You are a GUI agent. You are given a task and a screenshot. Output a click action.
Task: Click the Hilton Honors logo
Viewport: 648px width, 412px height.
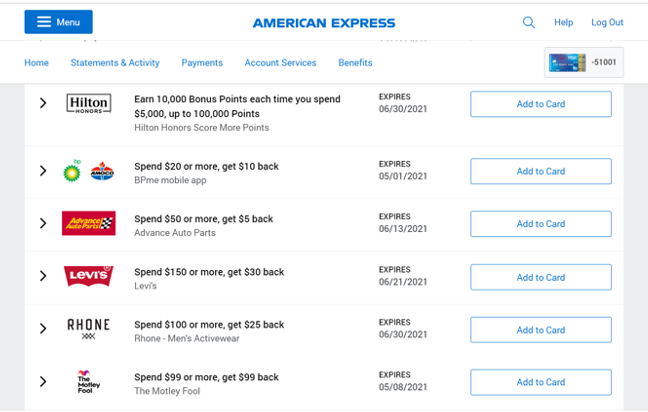point(88,103)
